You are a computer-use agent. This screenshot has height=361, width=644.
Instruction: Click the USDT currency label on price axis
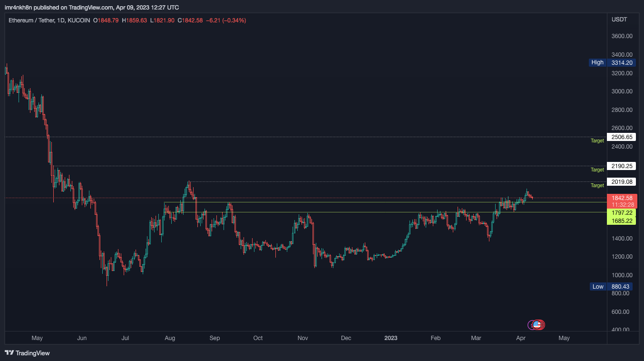click(x=619, y=20)
